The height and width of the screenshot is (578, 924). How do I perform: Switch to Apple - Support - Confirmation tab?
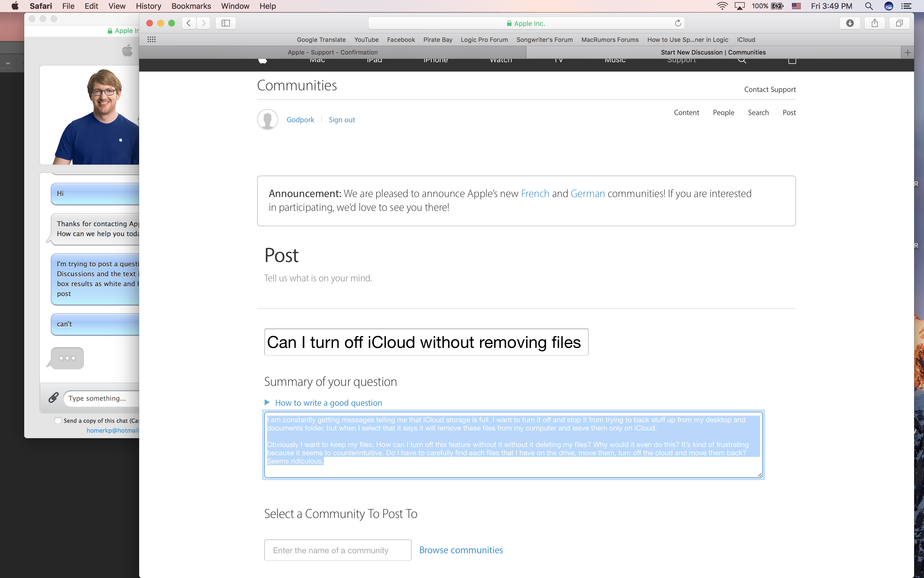point(332,52)
